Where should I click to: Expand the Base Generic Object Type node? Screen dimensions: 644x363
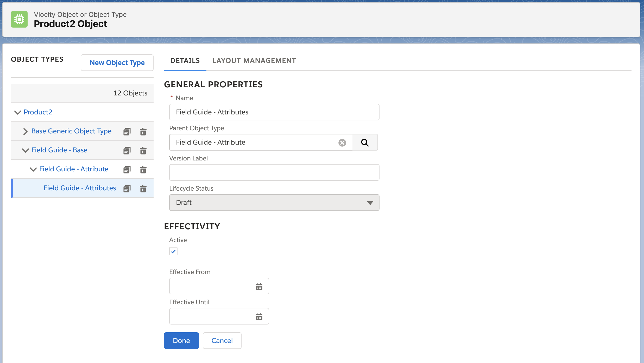tap(25, 131)
